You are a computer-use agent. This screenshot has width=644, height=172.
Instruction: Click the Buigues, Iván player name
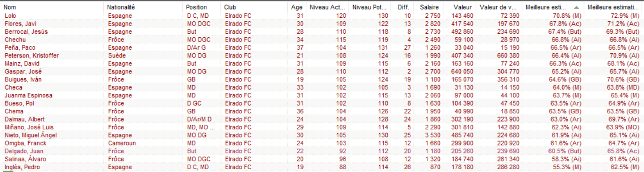23,80
